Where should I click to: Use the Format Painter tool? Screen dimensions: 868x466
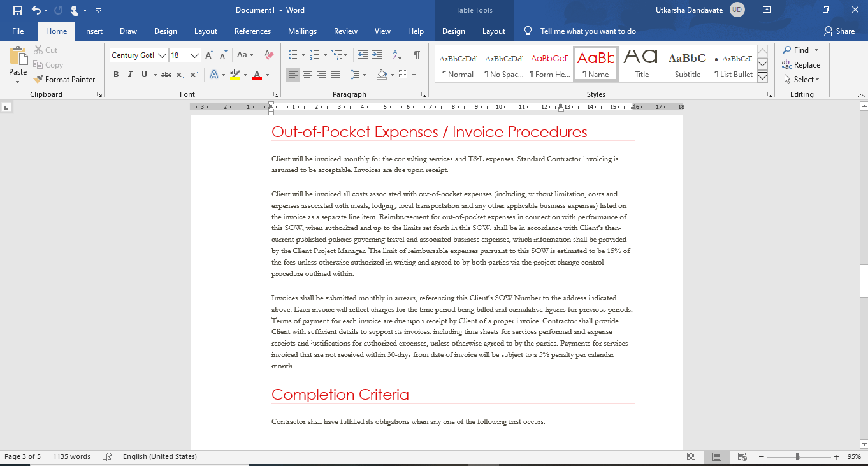[65, 80]
